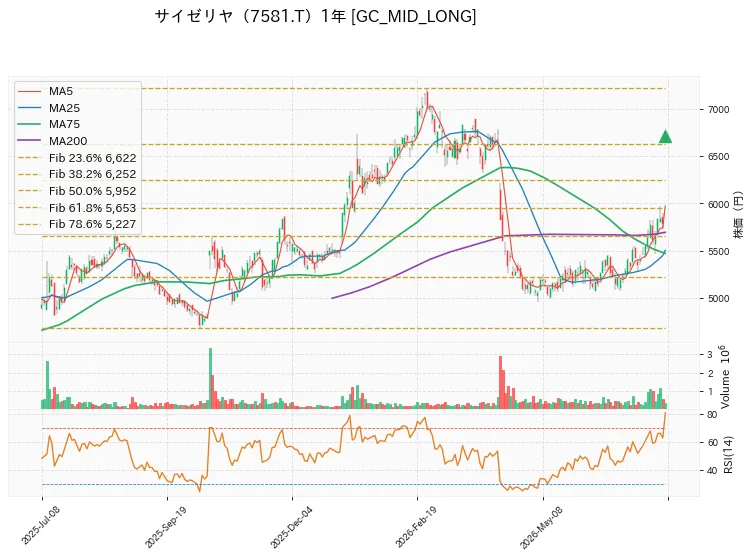Screen dimensions: 752x558
Task: Click the RSI(14) axis label
Action: [728, 454]
